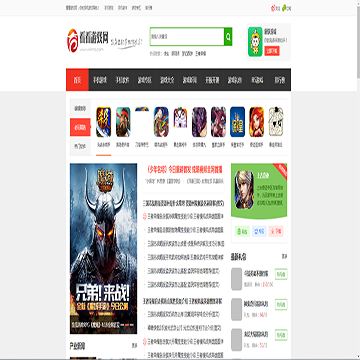
Task: Click the green magnifier search button
Action: [x=228, y=36]
